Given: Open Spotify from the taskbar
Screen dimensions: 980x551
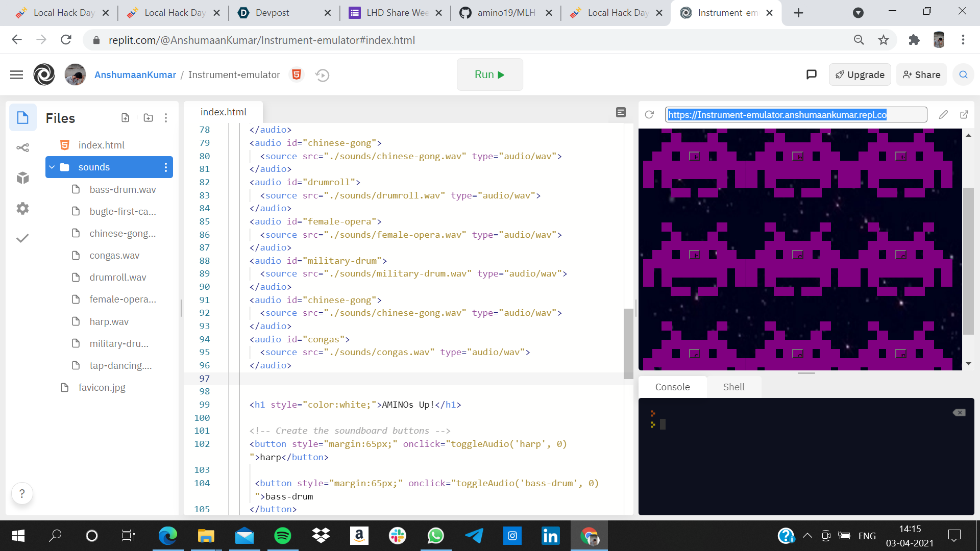Looking at the screenshot, I should (283, 536).
